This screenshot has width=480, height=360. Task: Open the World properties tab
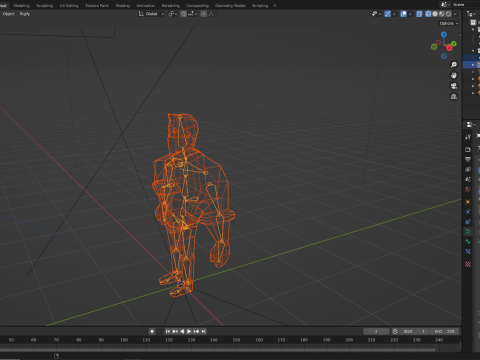(x=468, y=189)
